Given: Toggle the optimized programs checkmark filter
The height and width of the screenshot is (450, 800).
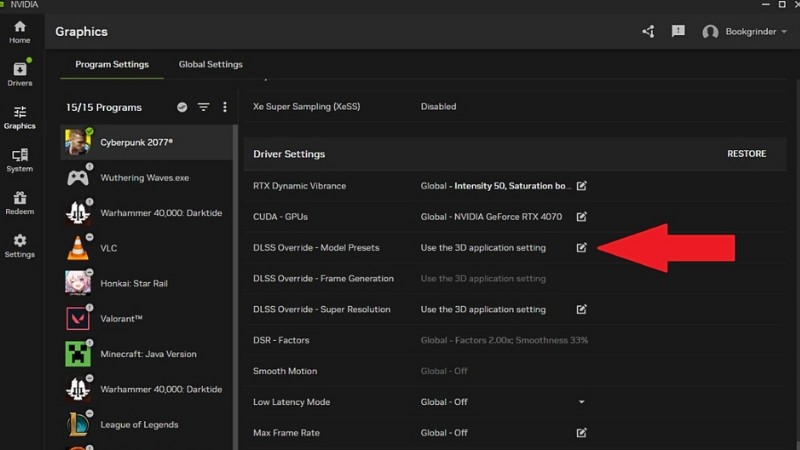Looking at the screenshot, I should click(x=182, y=107).
